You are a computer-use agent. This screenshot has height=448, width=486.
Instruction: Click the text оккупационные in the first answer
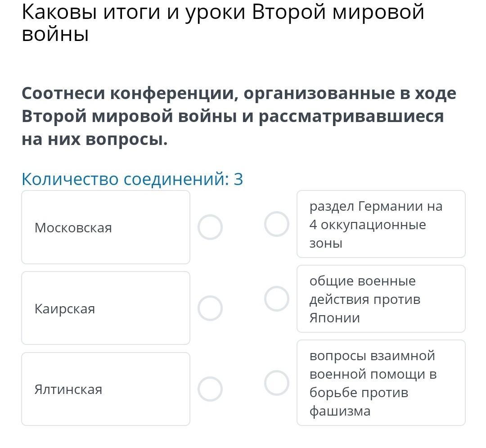click(x=373, y=225)
